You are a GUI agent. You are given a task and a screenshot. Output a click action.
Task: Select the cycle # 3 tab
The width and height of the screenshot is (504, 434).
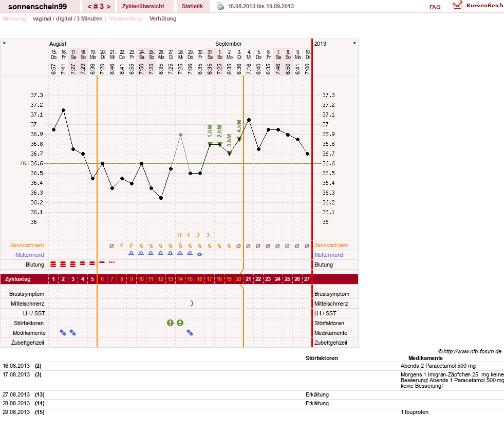(x=99, y=7)
